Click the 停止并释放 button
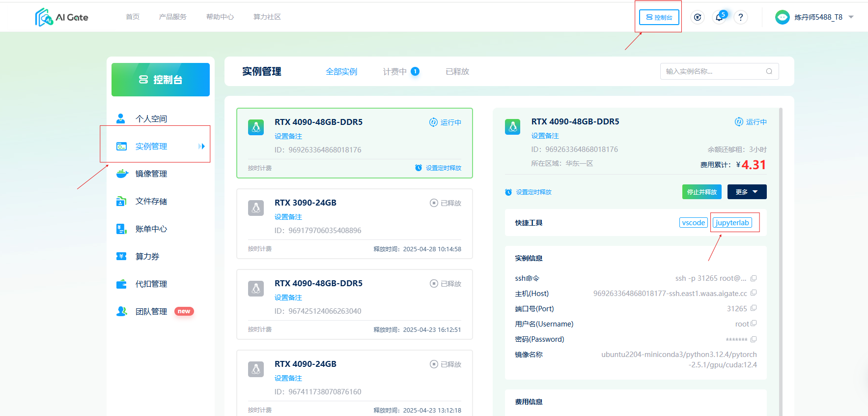The image size is (868, 416). click(x=701, y=192)
